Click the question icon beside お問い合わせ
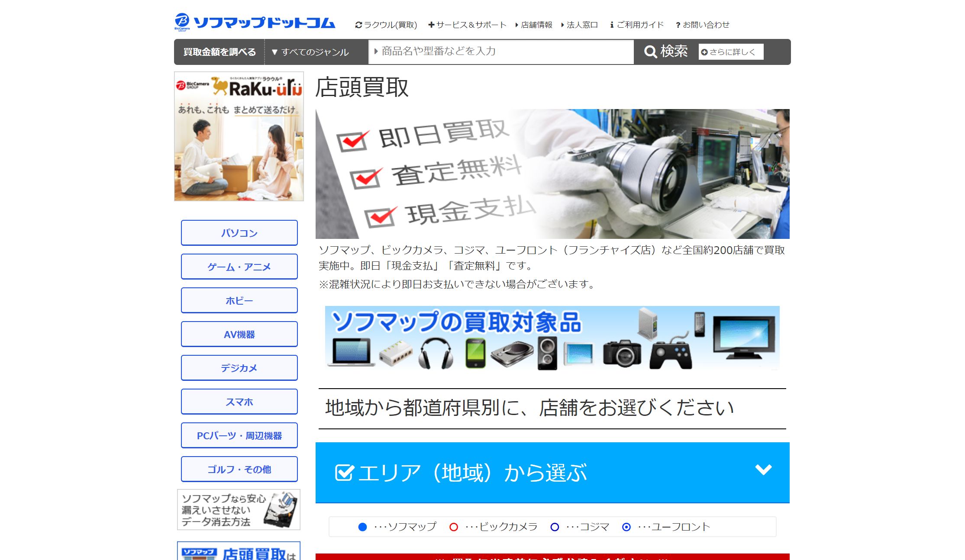The image size is (965, 560). tap(678, 26)
